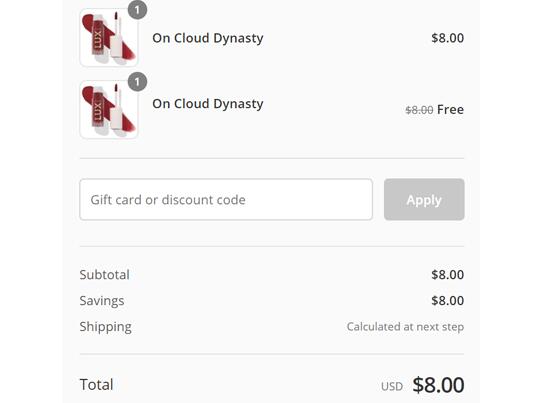Viewport: 539px width, 403px height.
Task: Click the large Total $8.00 amount
Action: click(438, 384)
